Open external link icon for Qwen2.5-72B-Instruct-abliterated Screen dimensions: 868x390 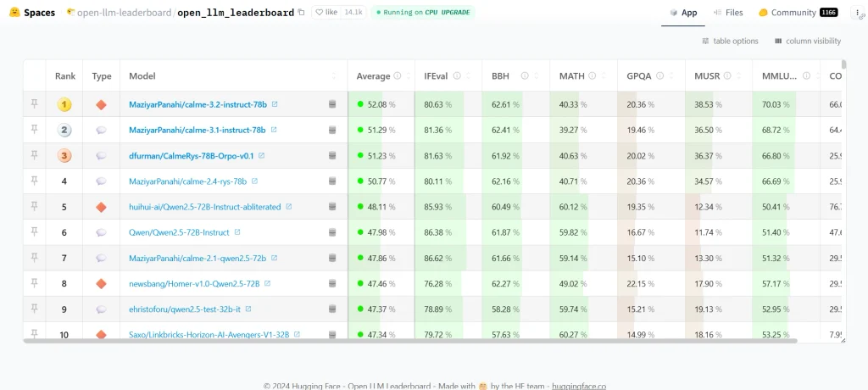click(288, 207)
